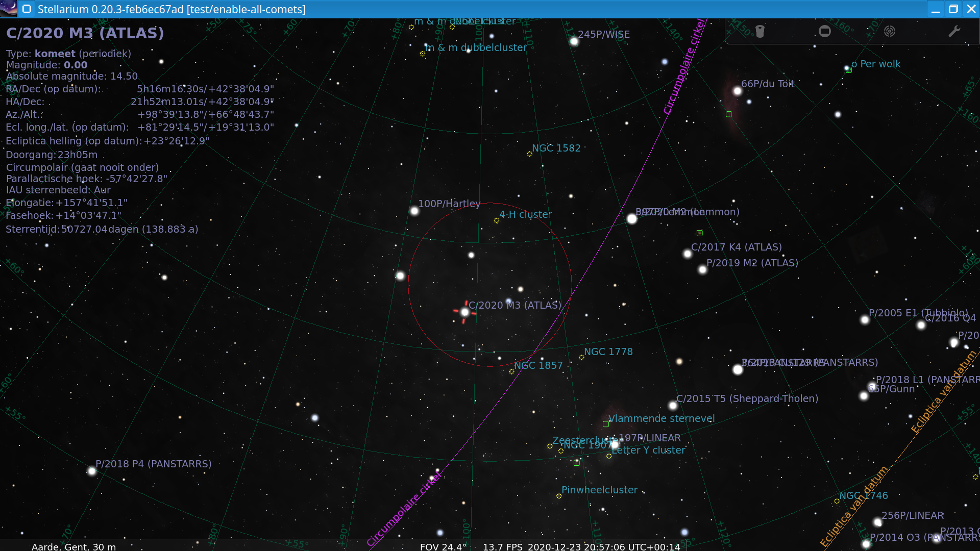Click the selected C/2020 M3 (ATLAS) comet

464,312
